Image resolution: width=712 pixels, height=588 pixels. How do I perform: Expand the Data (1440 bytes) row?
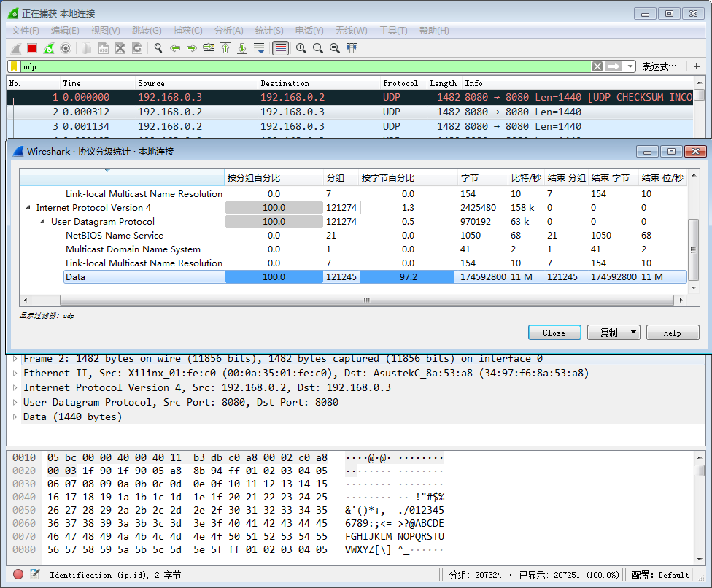coord(15,417)
